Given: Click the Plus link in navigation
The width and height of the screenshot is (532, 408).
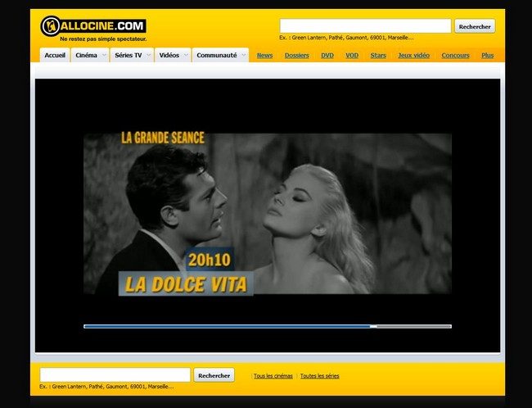Looking at the screenshot, I should pos(487,55).
